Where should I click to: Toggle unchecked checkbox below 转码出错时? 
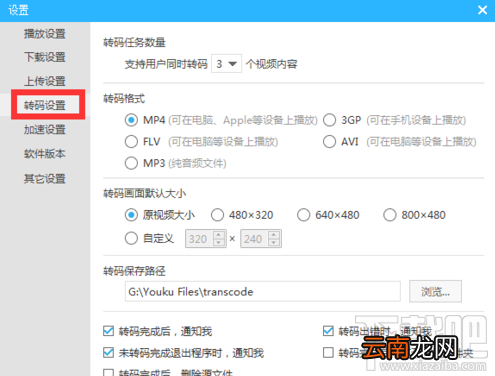pos(328,353)
